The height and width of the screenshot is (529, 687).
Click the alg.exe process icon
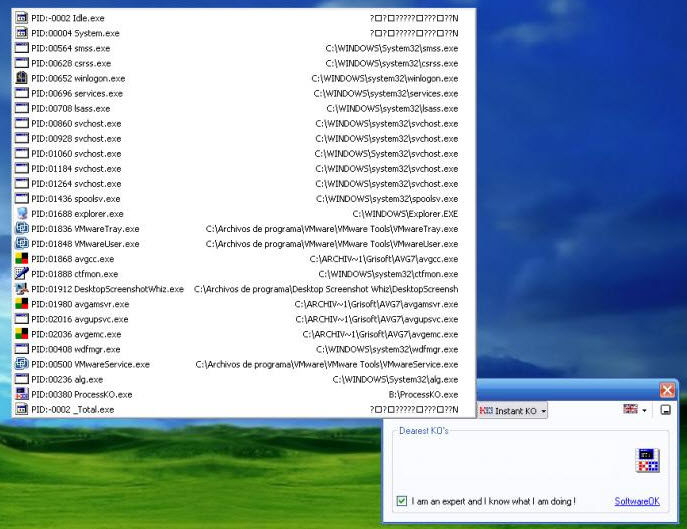pyautogui.click(x=21, y=379)
